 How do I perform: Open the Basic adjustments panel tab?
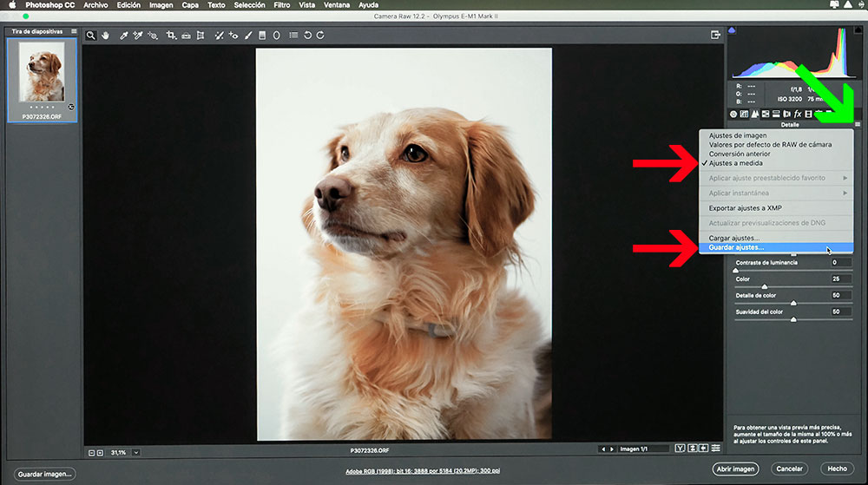pyautogui.click(x=733, y=114)
